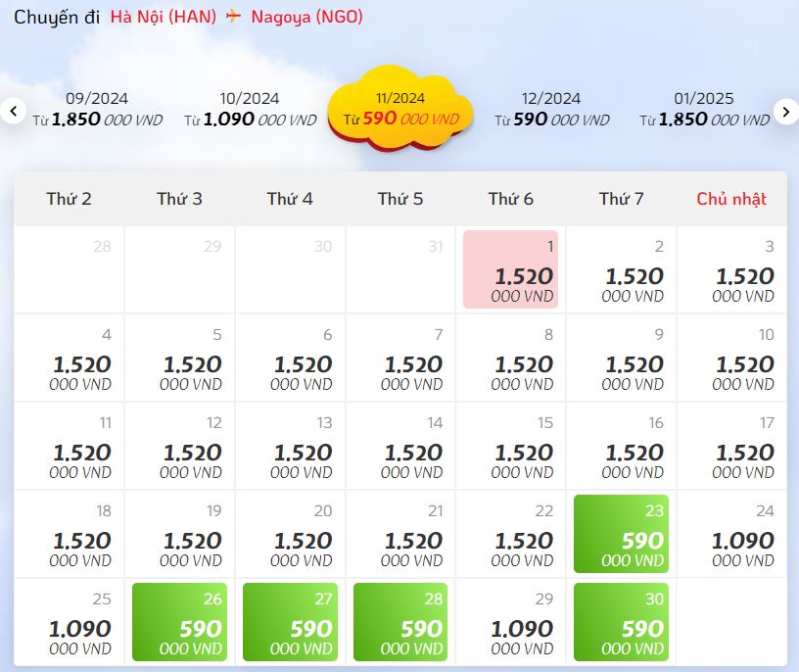This screenshot has width=799, height=672.
Task: Click the Chủ nhật column header
Action: point(731,199)
